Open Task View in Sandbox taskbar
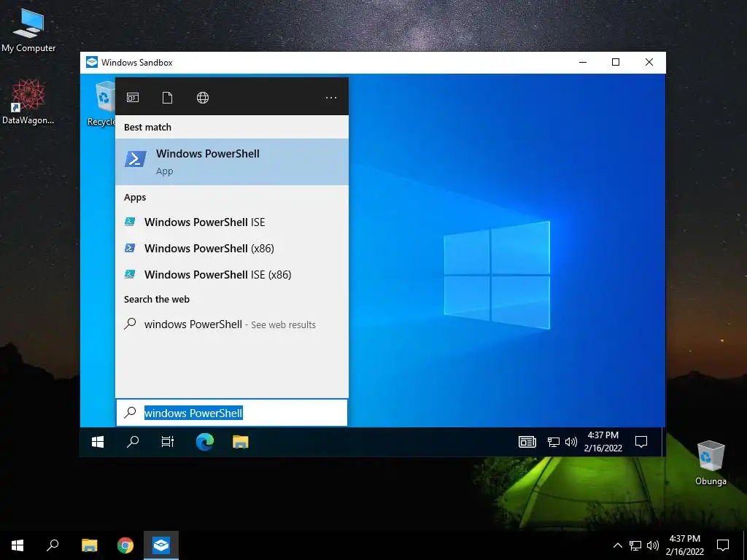The width and height of the screenshot is (747, 560). [x=168, y=442]
